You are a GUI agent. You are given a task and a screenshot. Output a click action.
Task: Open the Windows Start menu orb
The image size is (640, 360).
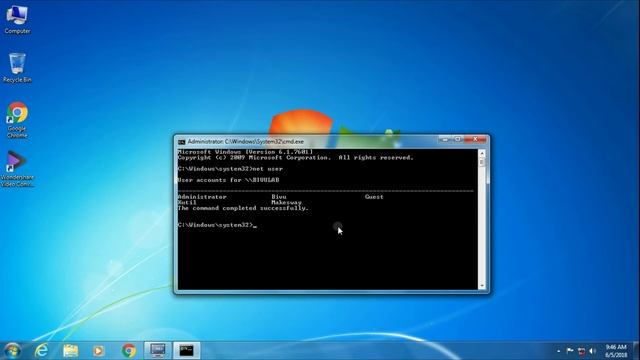click(x=12, y=350)
